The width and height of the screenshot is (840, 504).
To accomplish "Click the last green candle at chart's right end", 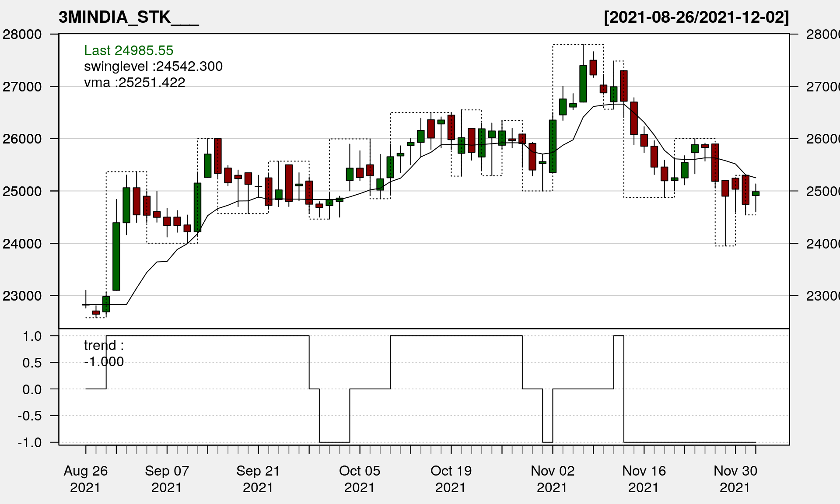I will pos(756,193).
